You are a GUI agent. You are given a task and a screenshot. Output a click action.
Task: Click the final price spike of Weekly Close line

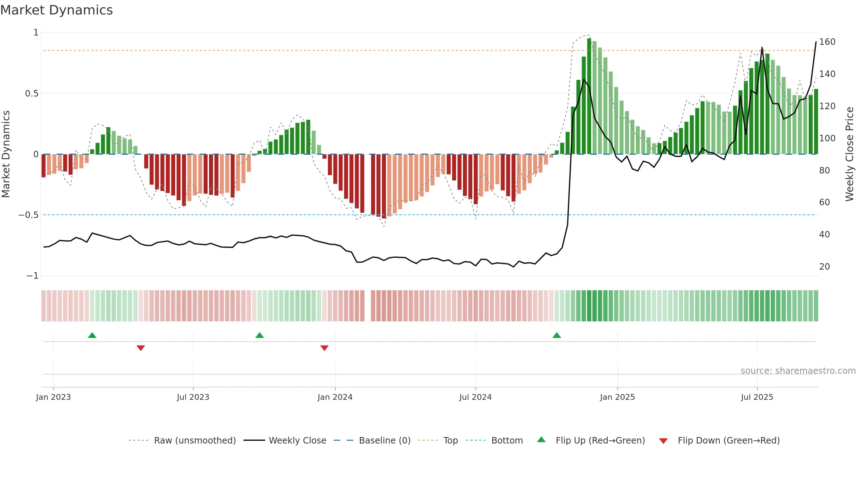[813, 63]
